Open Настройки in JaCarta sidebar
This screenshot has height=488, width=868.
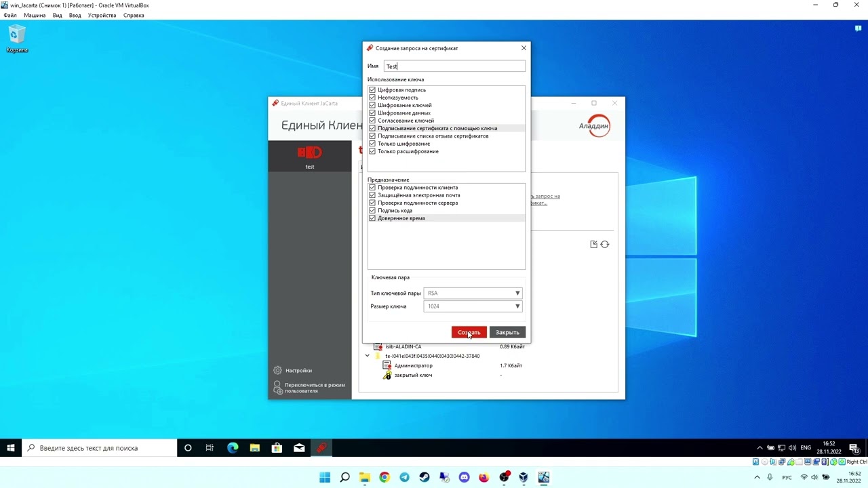[x=293, y=371]
